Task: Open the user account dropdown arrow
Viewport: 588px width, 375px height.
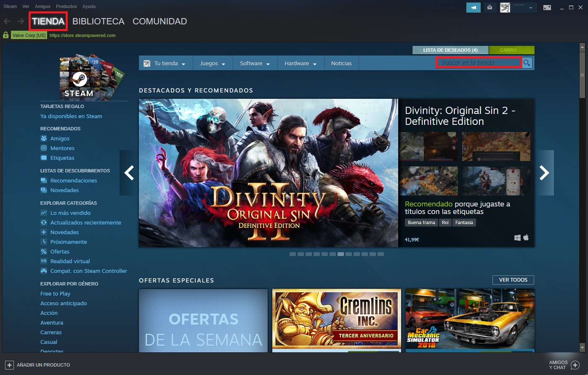Action: coord(532,7)
